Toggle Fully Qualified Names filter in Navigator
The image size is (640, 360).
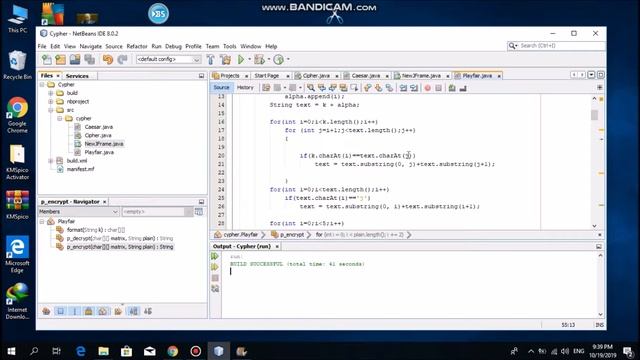point(118,311)
